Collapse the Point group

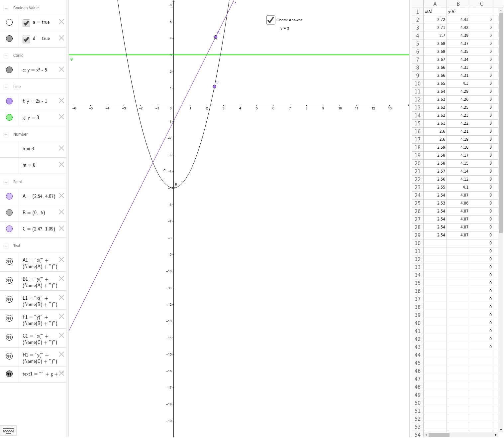(6, 182)
